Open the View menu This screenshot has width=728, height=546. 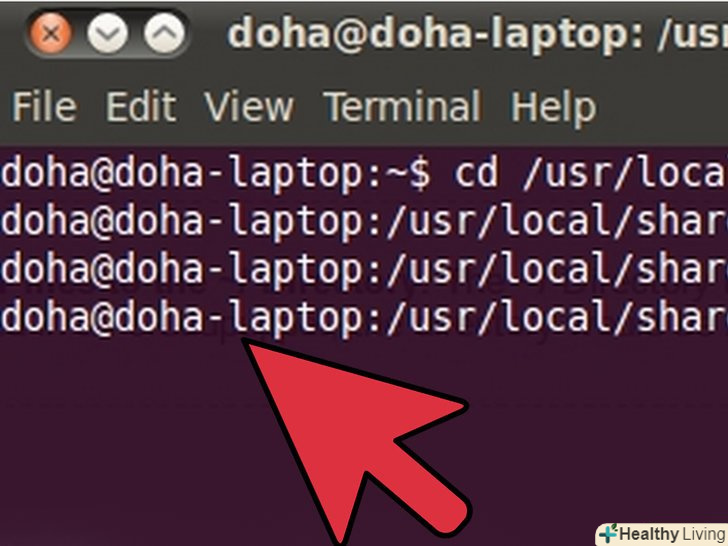tap(249, 106)
